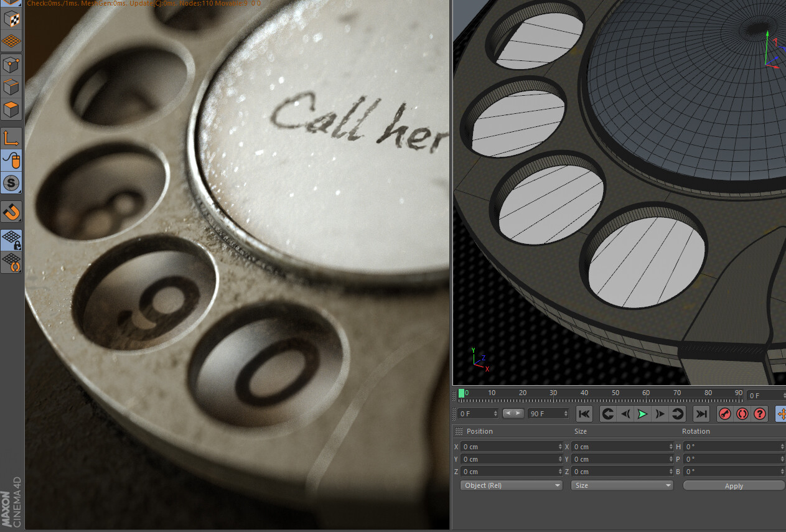Viewport: 786px width, 532px height.
Task: Click the Position column label
Action: 479,431
